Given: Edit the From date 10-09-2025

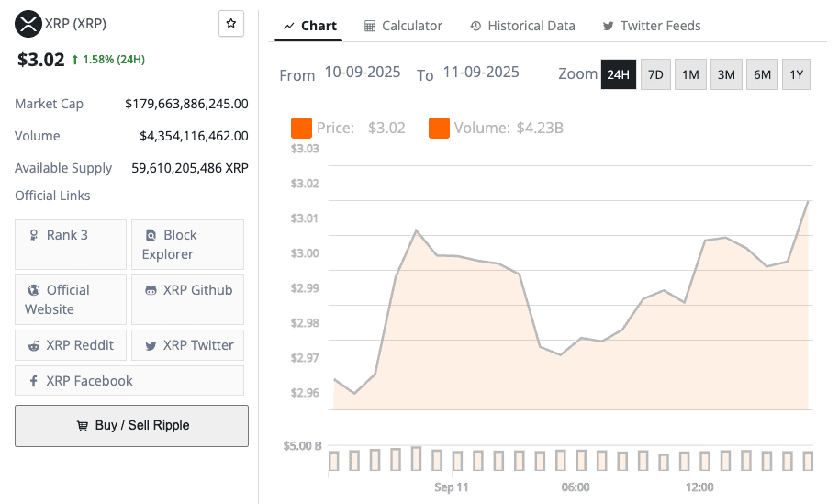Looking at the screenshot, I should pyautogui.click(x=363, y=73).
